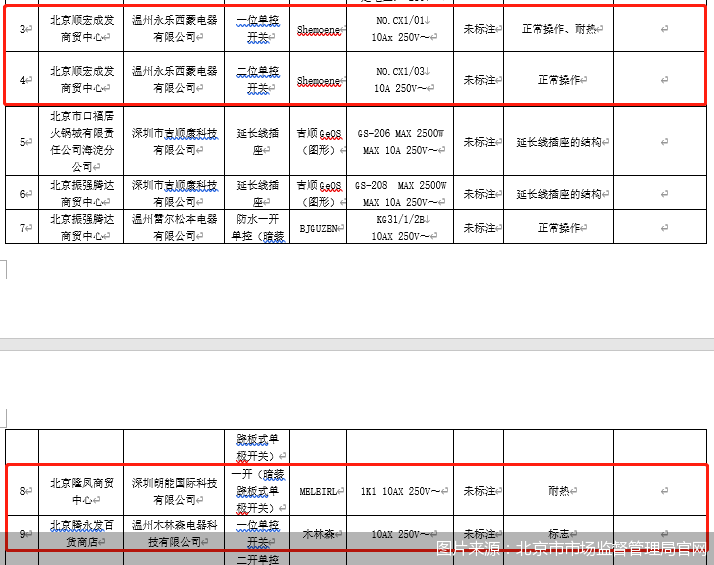The height and width of the screenshot is (565, 714).
Task: Click the KG31/1/2B specification cell
Action: click(x=399, y=227)
